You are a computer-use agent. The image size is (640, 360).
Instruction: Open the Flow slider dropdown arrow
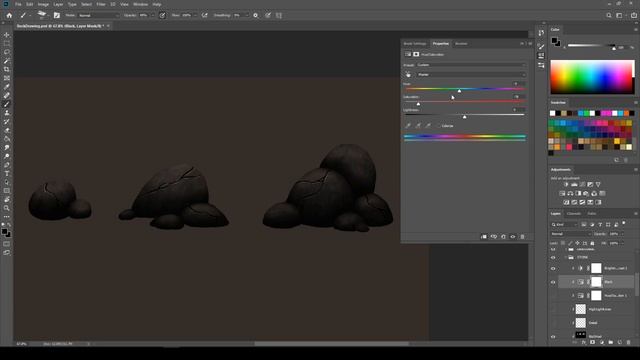[195, 16]
